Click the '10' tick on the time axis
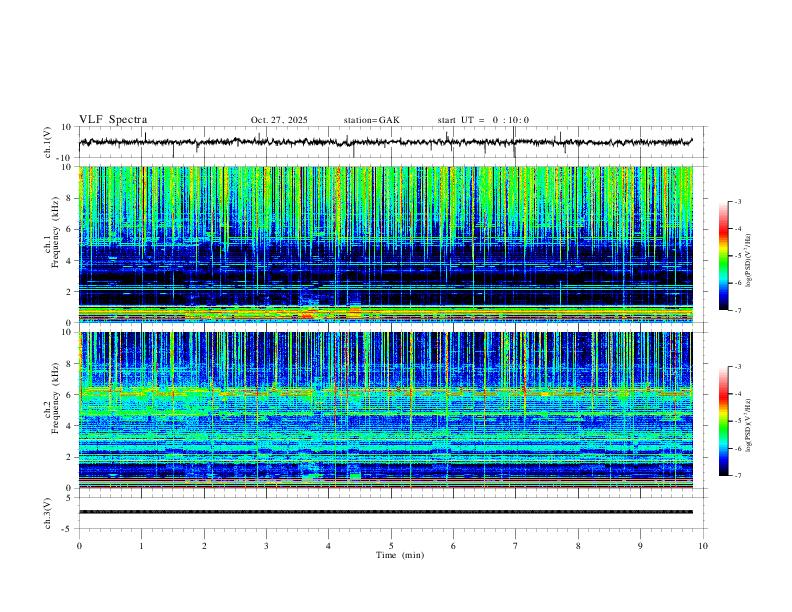The image size is (792, 612). (703, 546)
